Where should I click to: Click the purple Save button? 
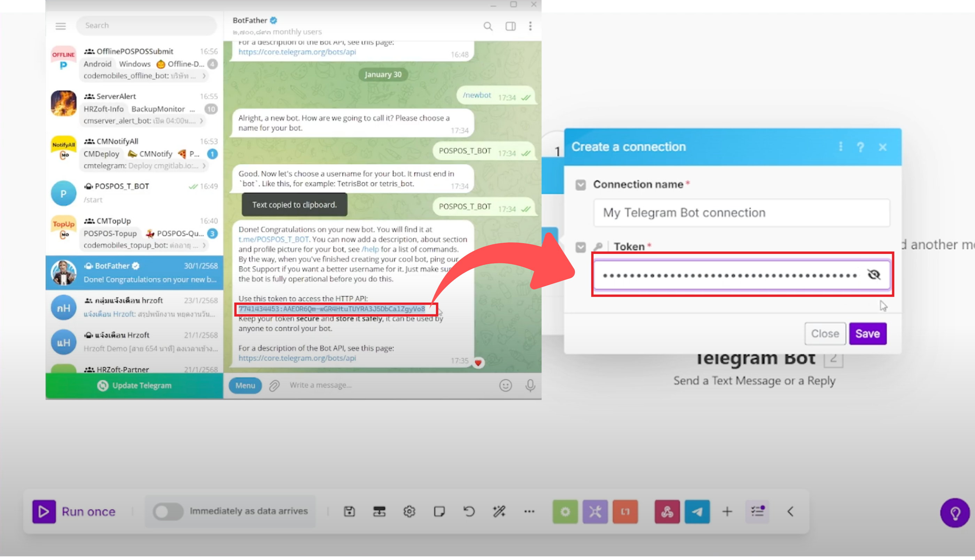coord(868,334)
